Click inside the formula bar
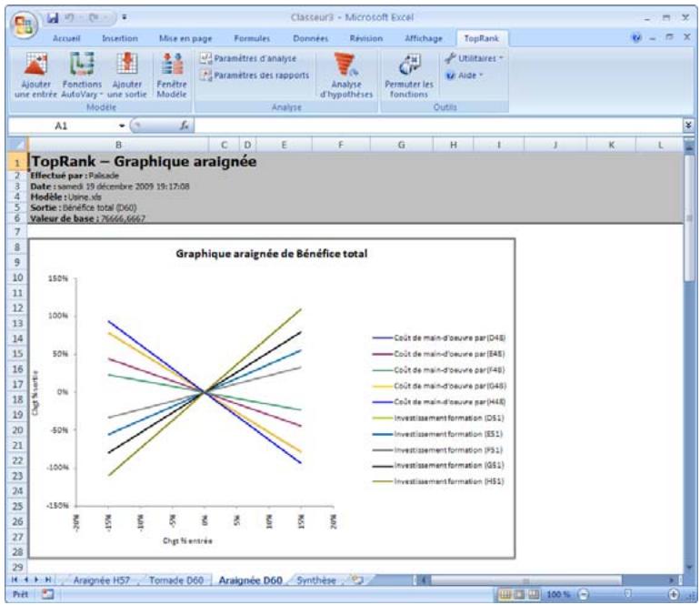 point(439,126)
